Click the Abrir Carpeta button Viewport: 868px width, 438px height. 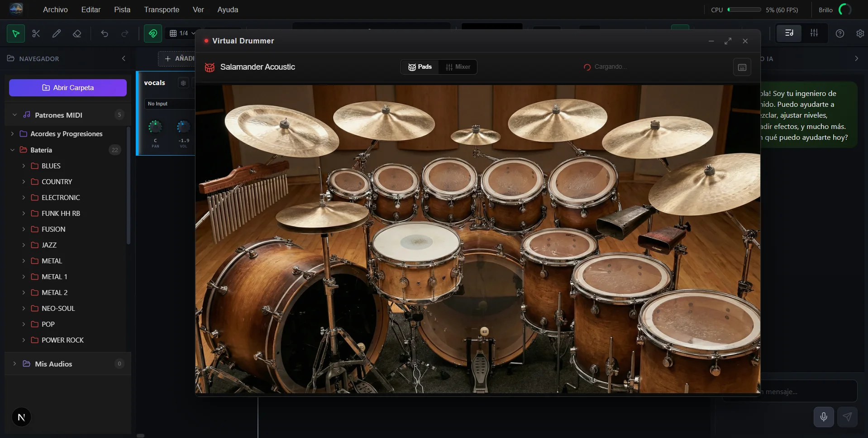pos(68,88)
